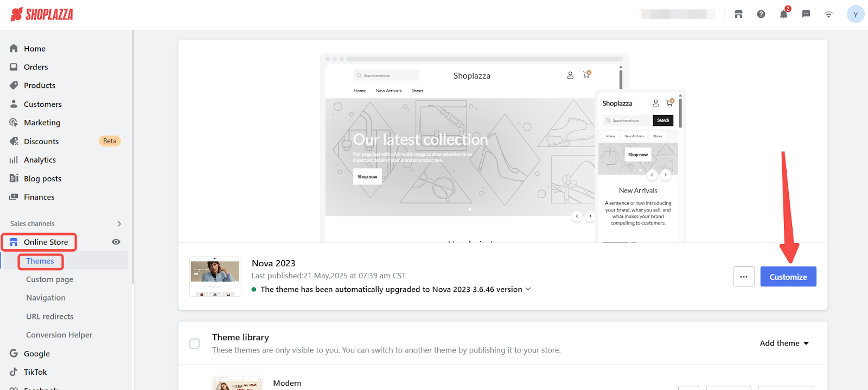
Task: Click the Online Store sidebar label
Action: point(46,242)
